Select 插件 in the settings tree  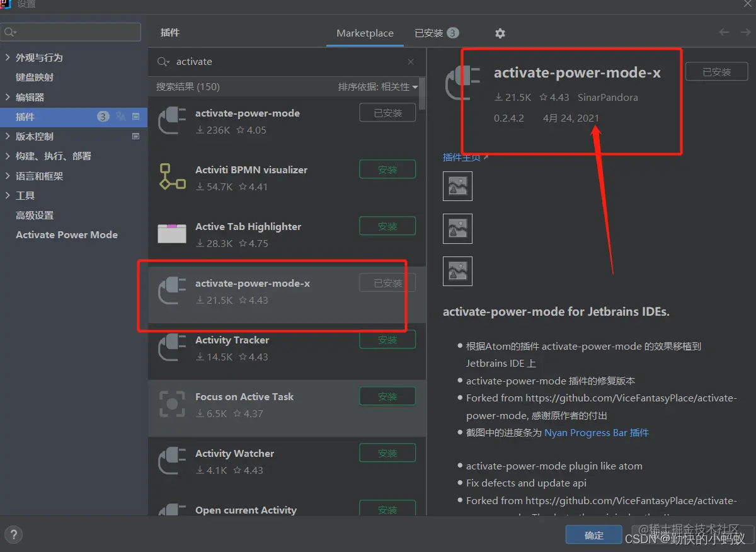tap(74, 117)
